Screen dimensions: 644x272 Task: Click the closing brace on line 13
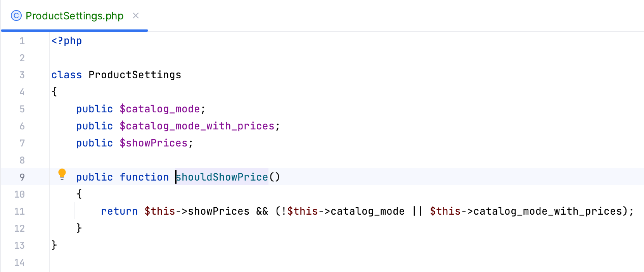[54, 245]
